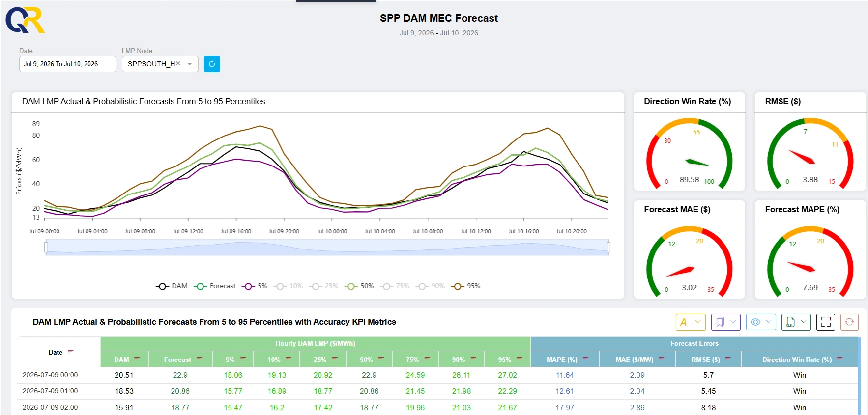Click the QR logo

tap(25, 20)
